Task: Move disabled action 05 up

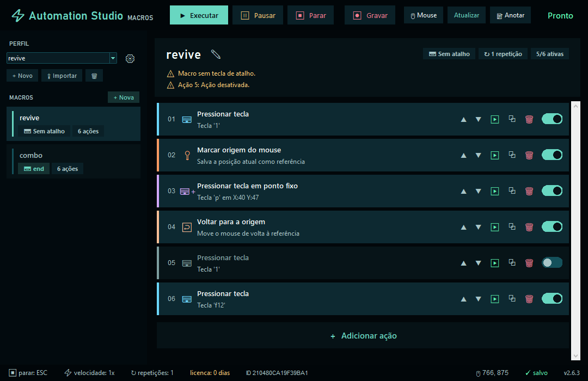Action: pyautogui.click(x=463, y=263)
